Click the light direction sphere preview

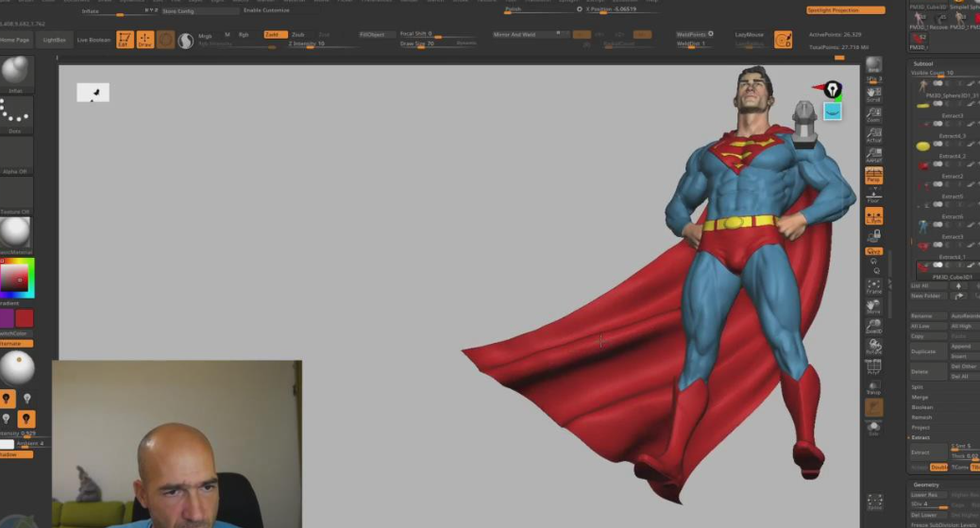tap(17, 367)
